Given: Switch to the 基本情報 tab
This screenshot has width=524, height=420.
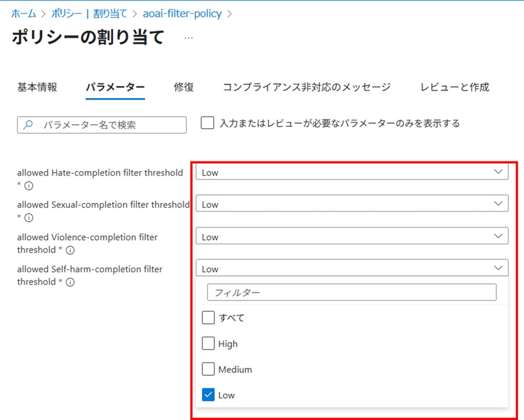Looking at the screenshot, I should click(37, 87).
